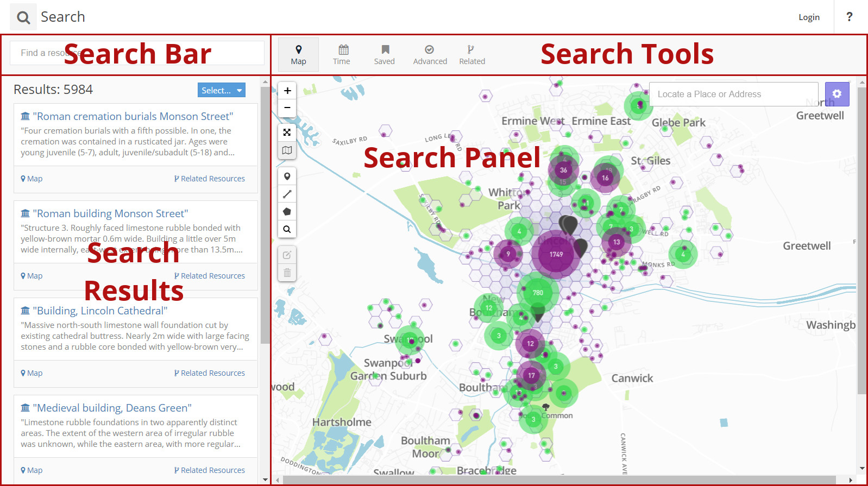This screenshot has height=486, width=868.
Task: Open the Advanced search tab
Action: click(x=430, y=55)
